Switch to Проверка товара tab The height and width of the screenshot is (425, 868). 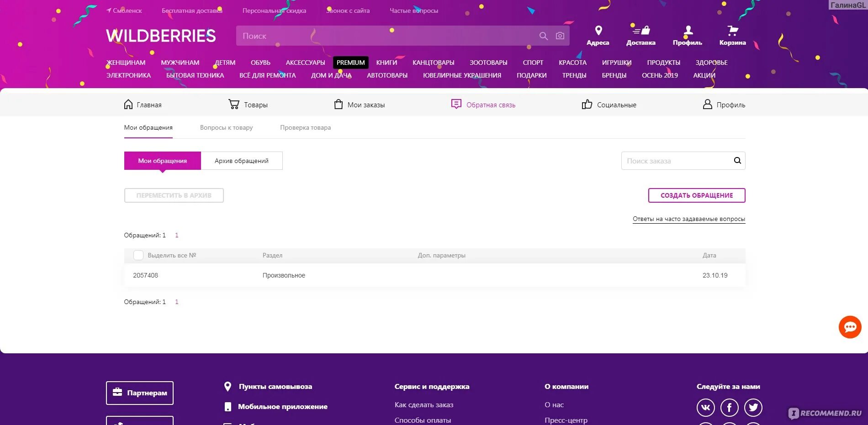pos(305,127)
